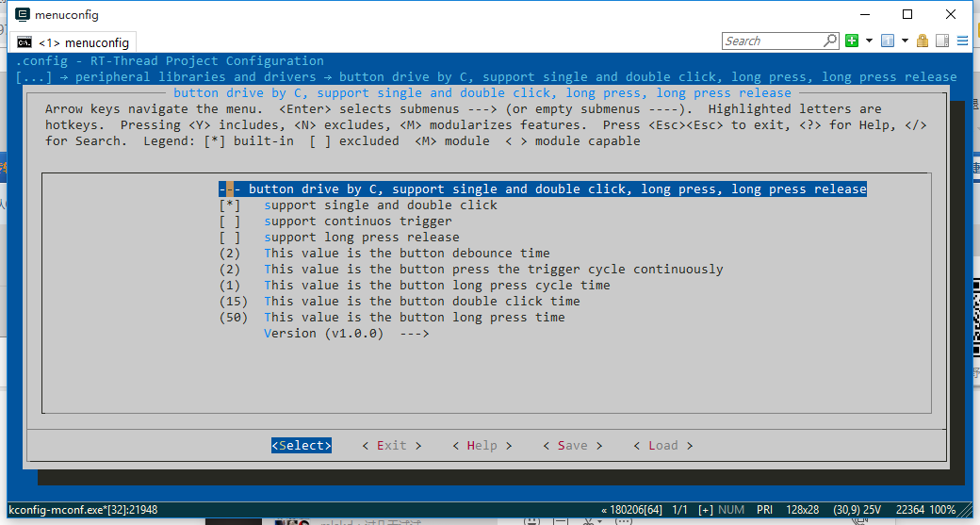Maximize the menuconfig window

tap(907, 14)
